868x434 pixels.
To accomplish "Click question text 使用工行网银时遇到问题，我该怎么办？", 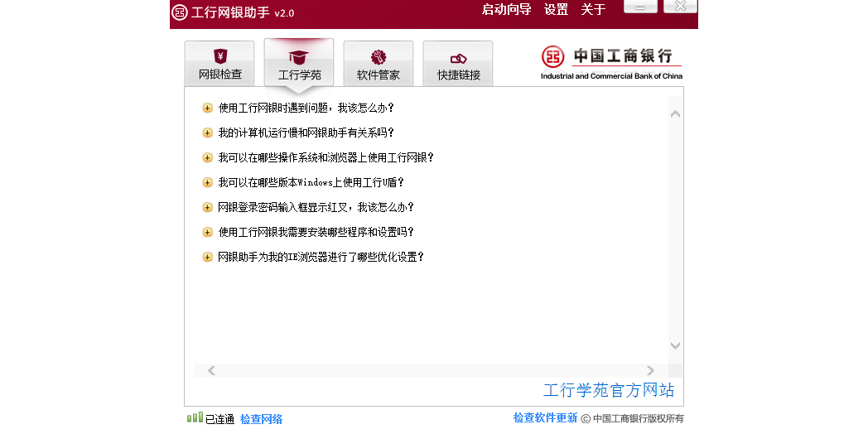I will click(x=306, y=108).
